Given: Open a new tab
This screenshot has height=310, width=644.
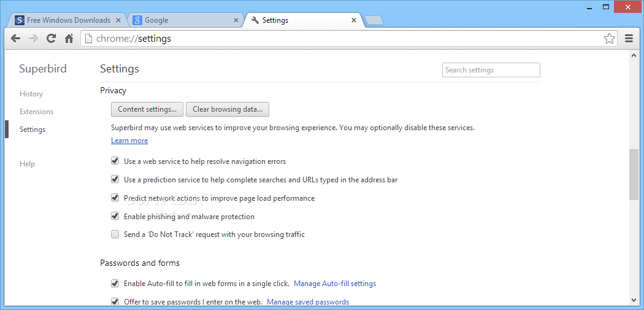Looking at the screenshot, I should pos(374,20).
